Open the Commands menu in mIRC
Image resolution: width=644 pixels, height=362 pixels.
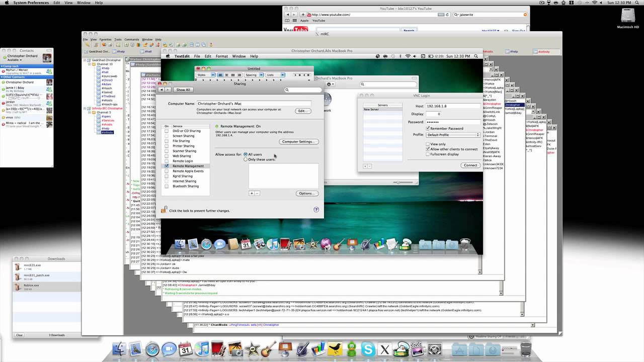pyautogui.click(x=131, y=39)
